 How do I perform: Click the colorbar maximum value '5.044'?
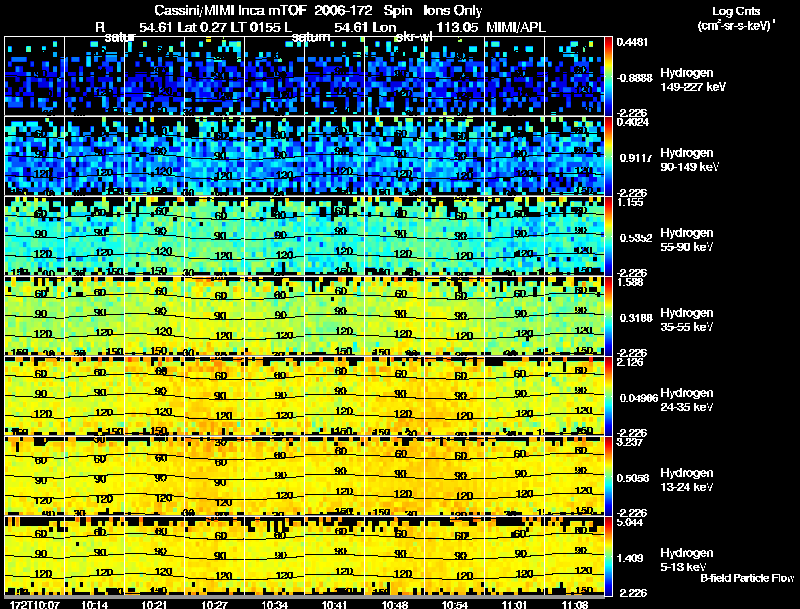(630, 522)
